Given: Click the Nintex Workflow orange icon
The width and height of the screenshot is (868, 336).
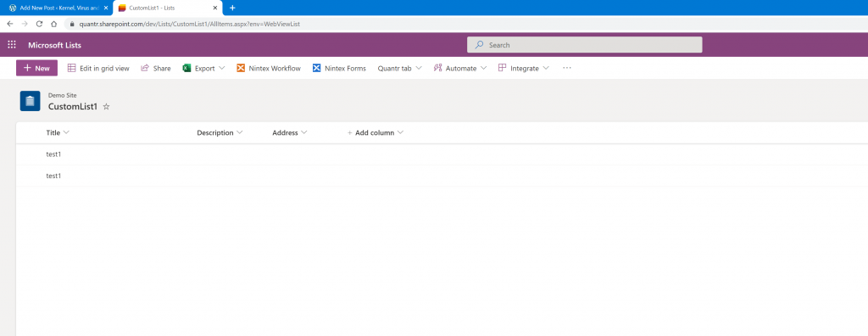Looking at the screenshot, I should 241,68.
